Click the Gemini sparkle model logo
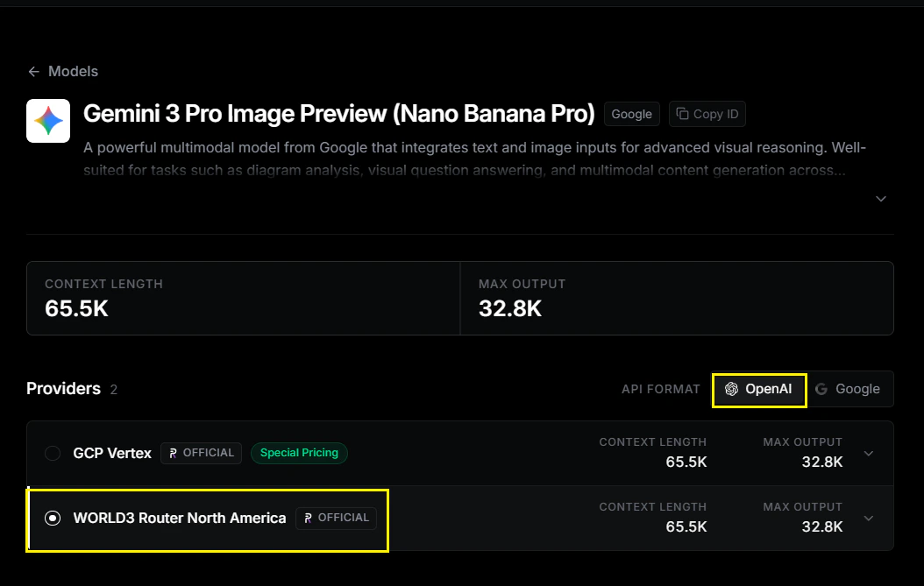 [x=48, y=121]
